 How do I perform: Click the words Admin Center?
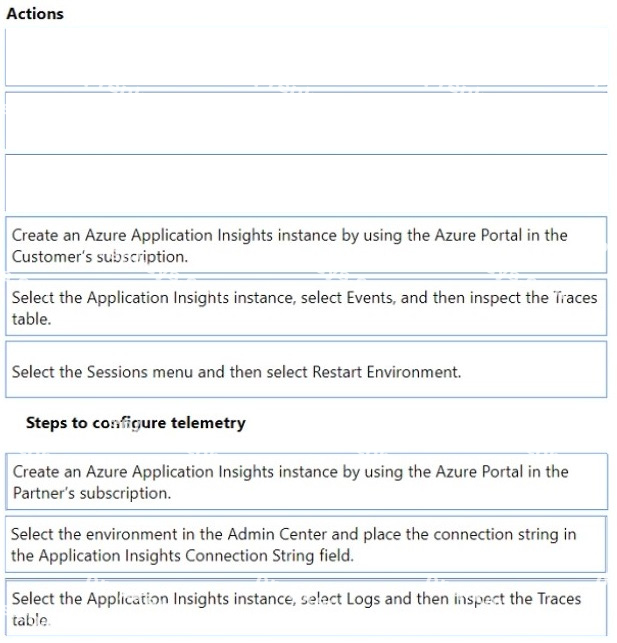[x=277, y=534]
